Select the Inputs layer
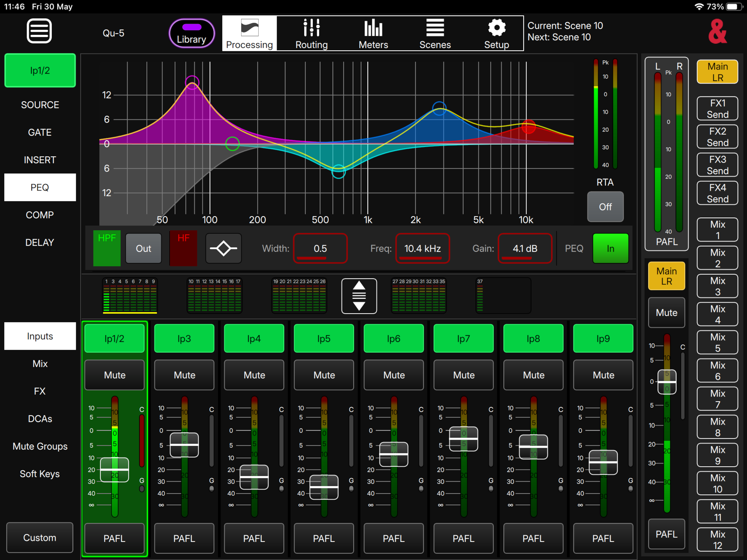The height and width of the screenshot is (560, 747). [x=40, y=336]
